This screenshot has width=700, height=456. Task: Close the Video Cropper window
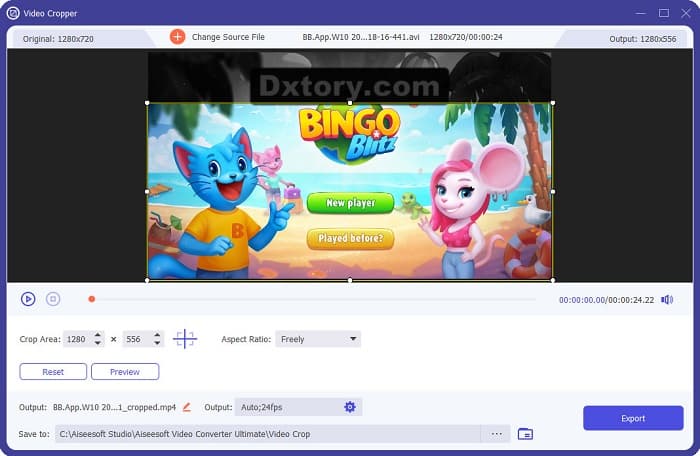(x=686, y=13)
